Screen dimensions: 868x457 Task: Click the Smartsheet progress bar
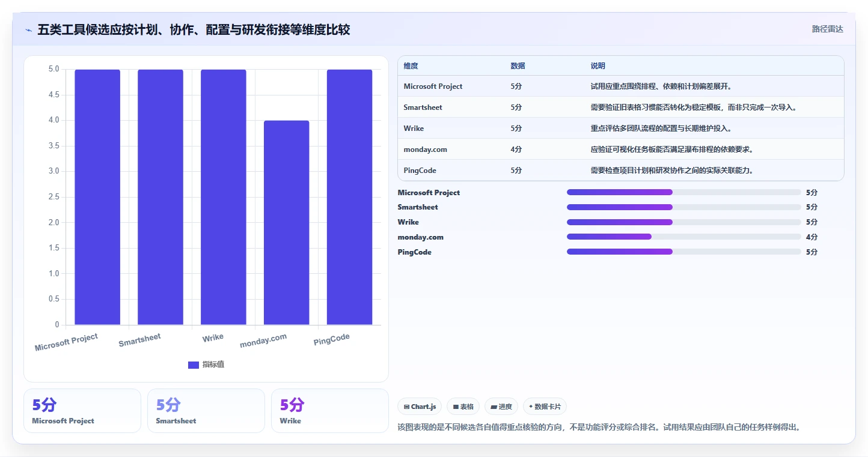click(x=683, y=207)
